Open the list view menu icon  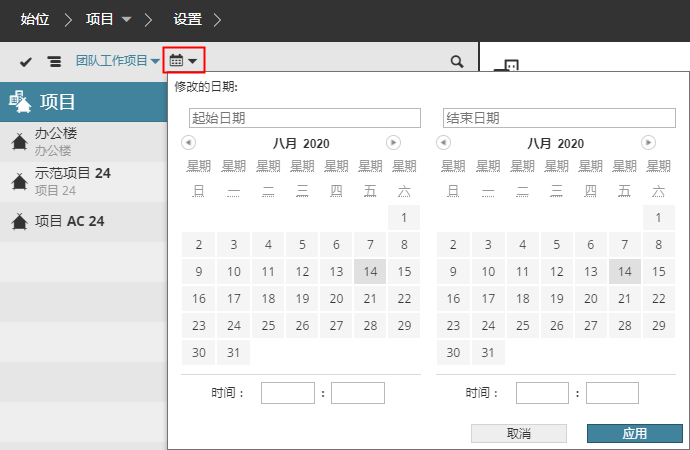coord(54,62)
